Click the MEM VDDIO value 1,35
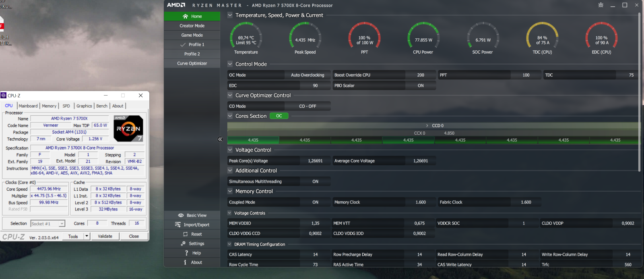Viewport: 644px width, 279px height. point(316,223)
